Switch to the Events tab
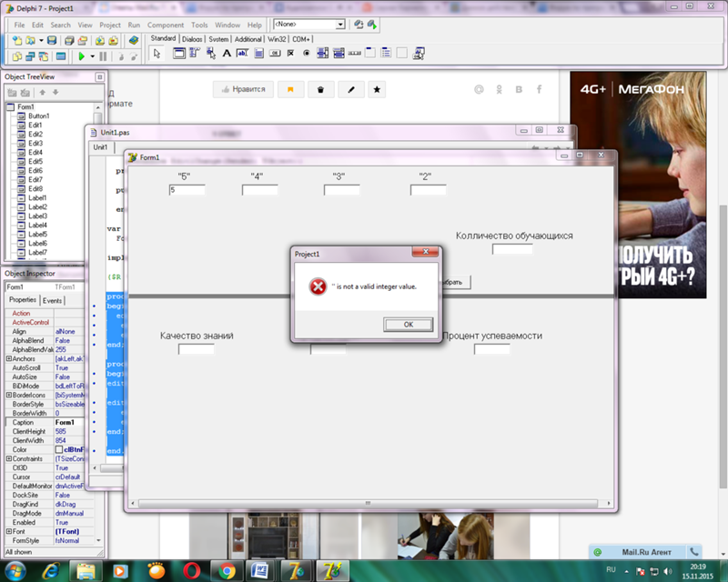Image resolution: width=728 pixels, height=582 pixels. pos(53,300)
